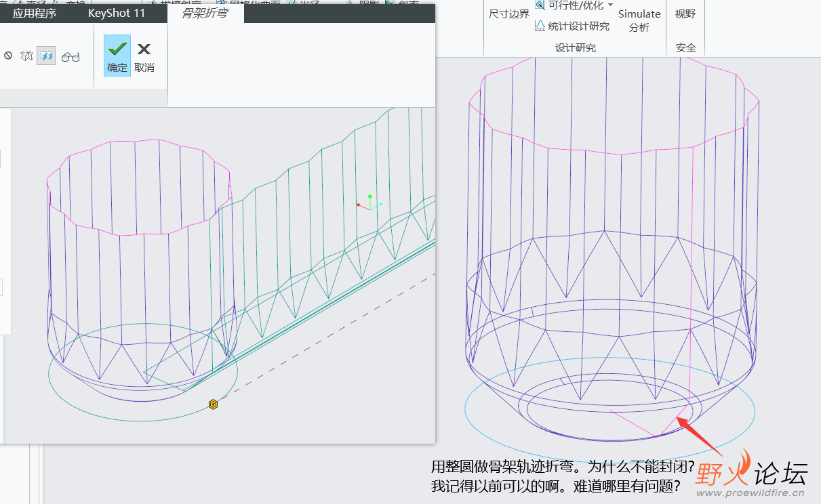Confirm with the green checkmark 确定 button
Image resolution: width=821 pixels, height=504 pixels.
click(117, 56)
